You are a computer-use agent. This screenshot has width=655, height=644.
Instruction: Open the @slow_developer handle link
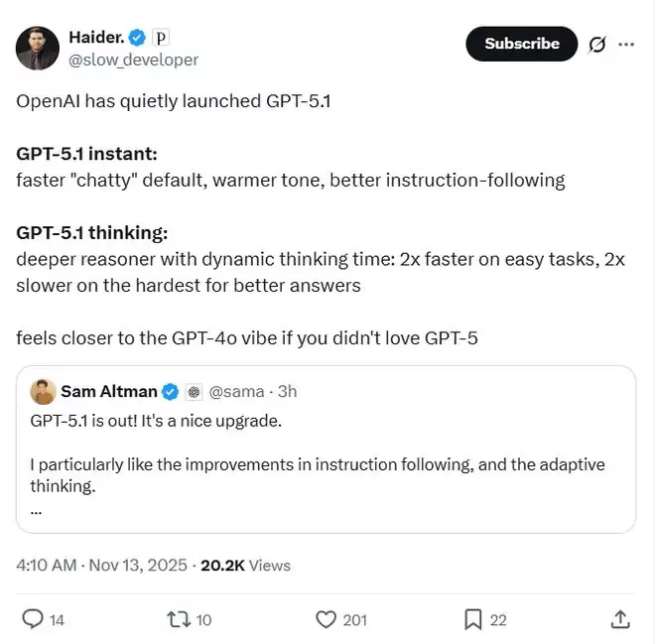(133, 60)
